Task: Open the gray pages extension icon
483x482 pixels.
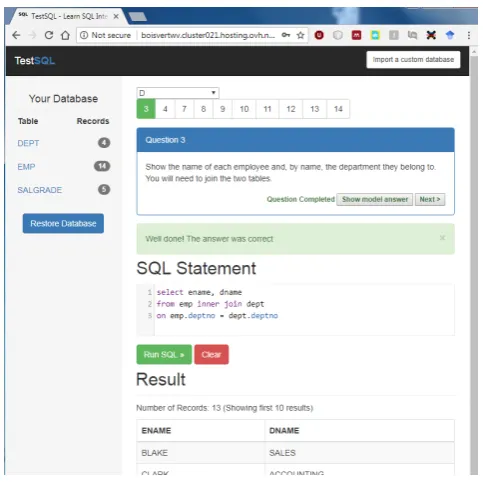Action: pyautogui.click(x=412, y=35)
